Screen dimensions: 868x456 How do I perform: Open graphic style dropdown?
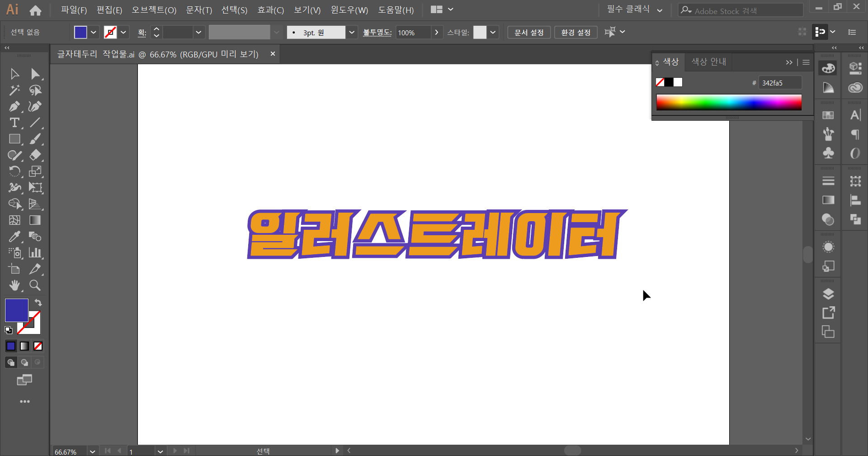coord(493,32)
